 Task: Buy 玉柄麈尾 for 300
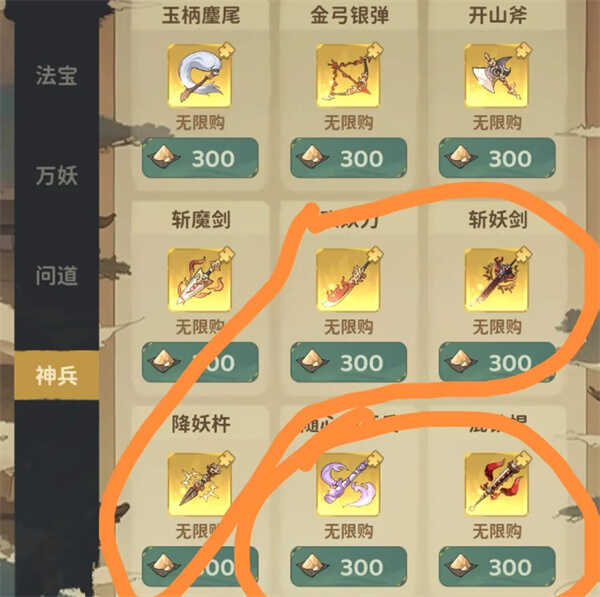coord(200,158)
